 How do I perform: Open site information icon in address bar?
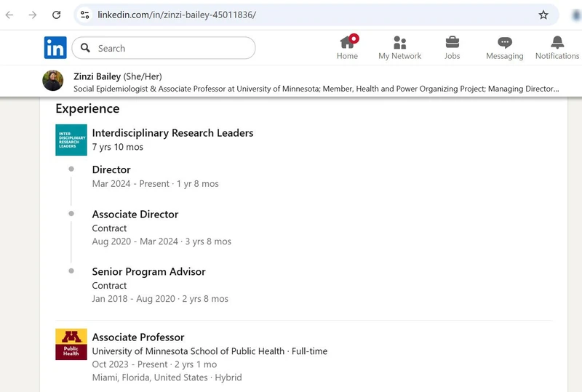click(84, 15)
